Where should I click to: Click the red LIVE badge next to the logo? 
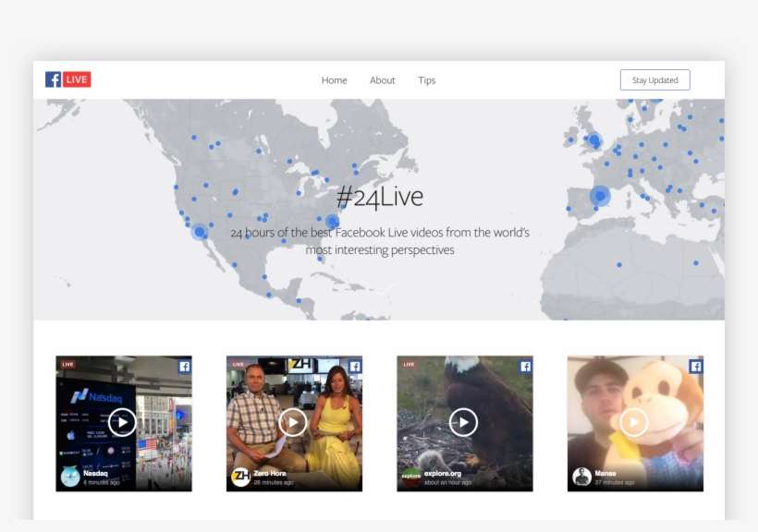[x=75, y=79]
